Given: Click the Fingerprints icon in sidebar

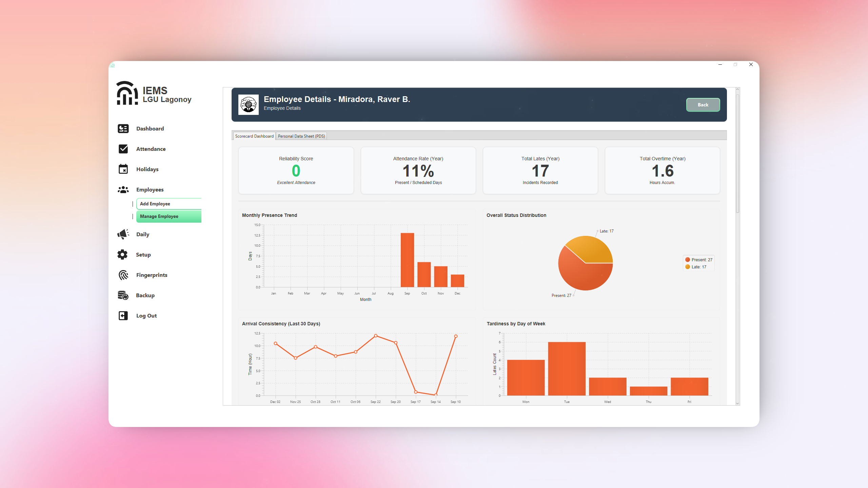Looking at the screenshot, I should pos(123,275).
